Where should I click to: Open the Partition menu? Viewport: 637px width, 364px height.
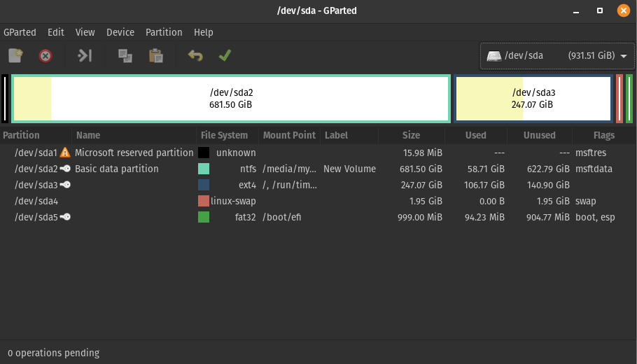(x=164, y=32)
